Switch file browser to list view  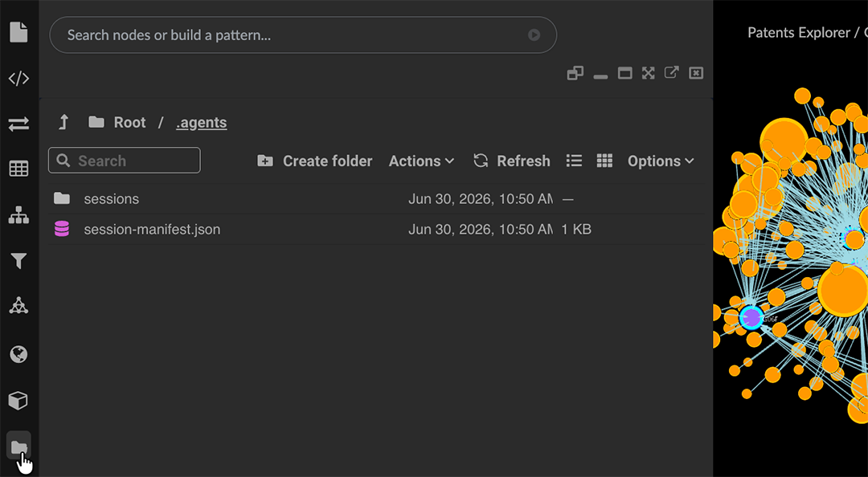(574, 161)
